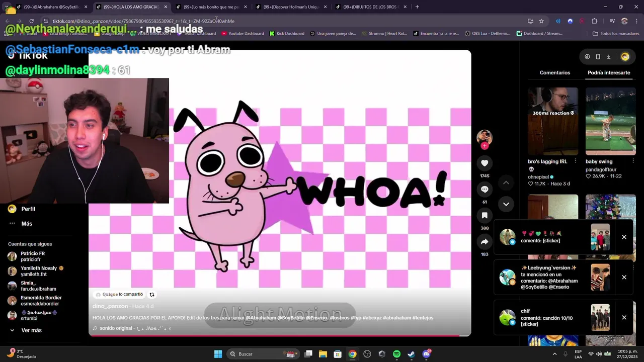Dismiss the chif comment notification
Screen dimensions: 644x362
[624, 318]
